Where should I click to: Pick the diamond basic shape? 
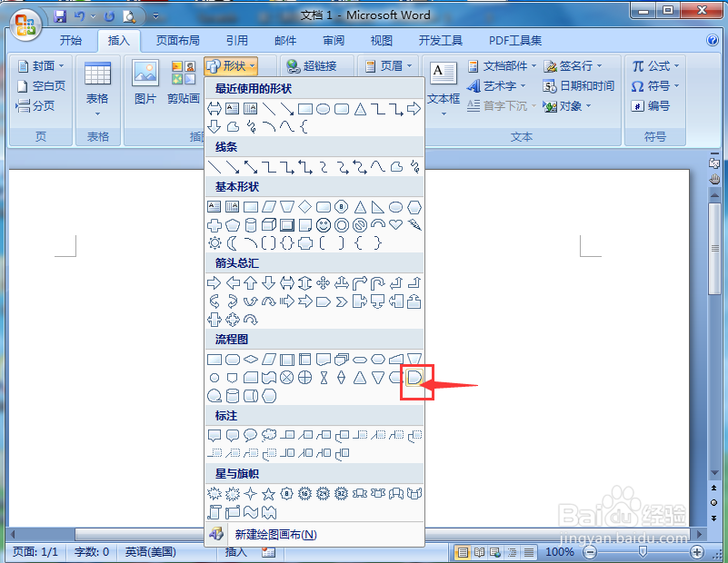click(305, 207)
